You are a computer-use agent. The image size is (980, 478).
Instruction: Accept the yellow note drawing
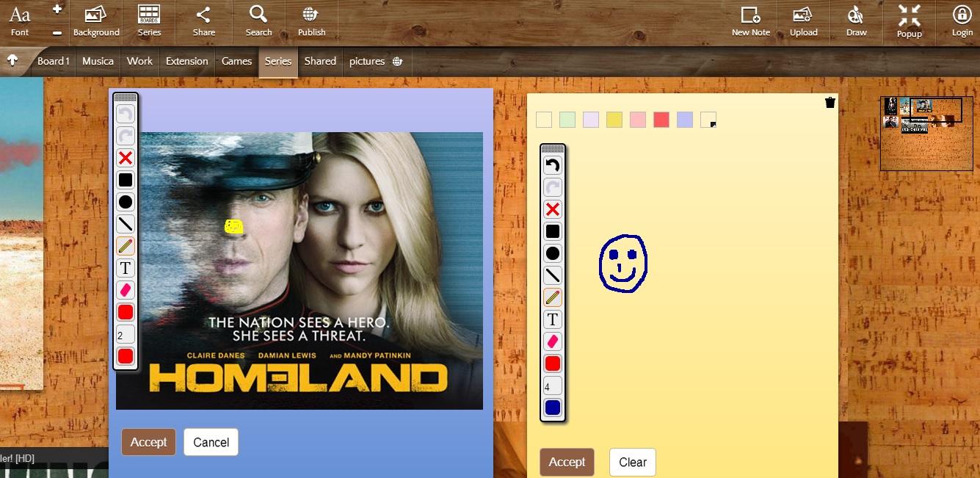tap(567, 462)
